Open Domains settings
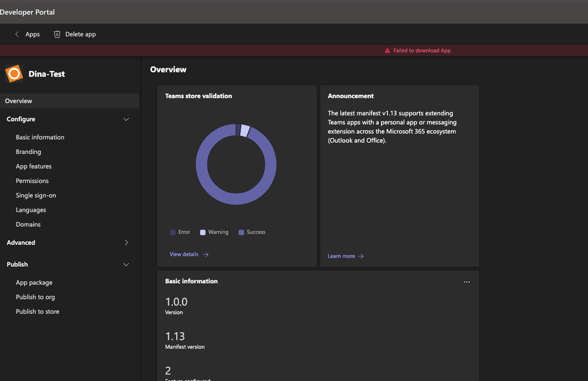The image size is (588, 381). [x=28, y=224]
